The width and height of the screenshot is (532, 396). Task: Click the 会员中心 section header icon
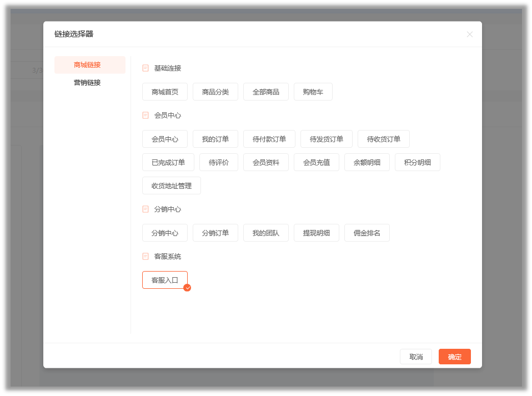[x=145, y=116]
